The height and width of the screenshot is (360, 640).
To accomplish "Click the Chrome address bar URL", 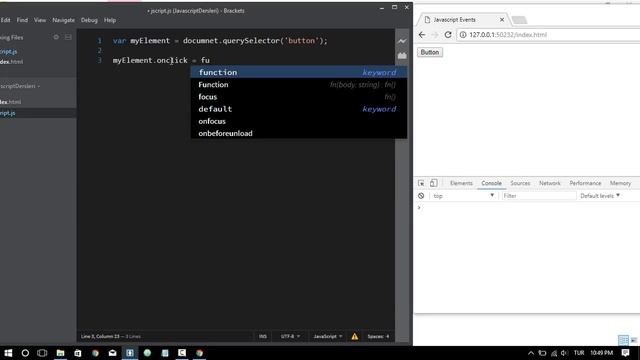I will tap(508, 35).
